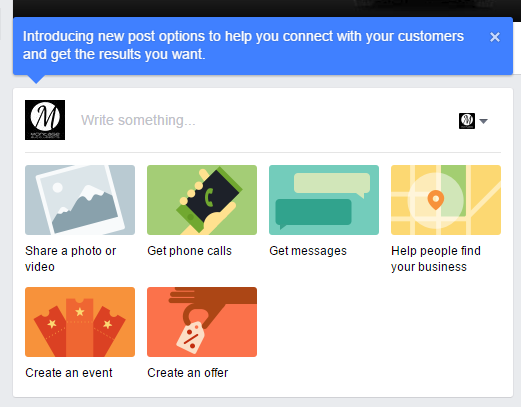This screenshot has width=521, height=407.
Task: Click the orange location pin on the map
Action: coord(436,200)
